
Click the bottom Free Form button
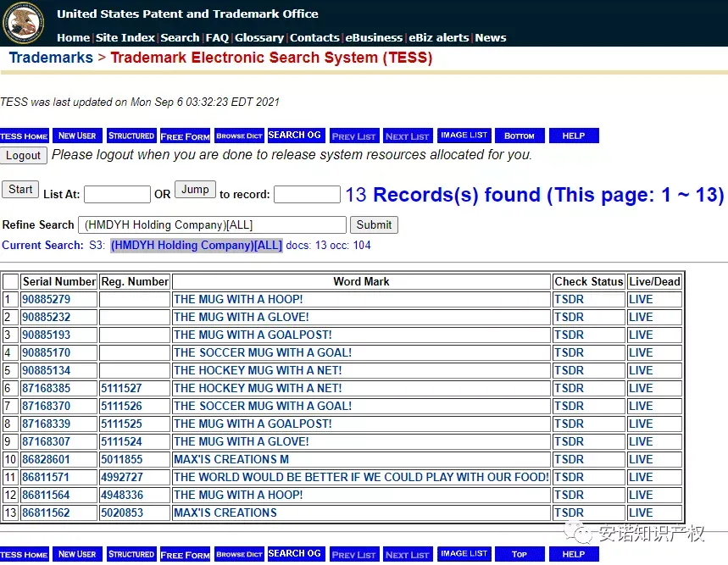point(186,554)
